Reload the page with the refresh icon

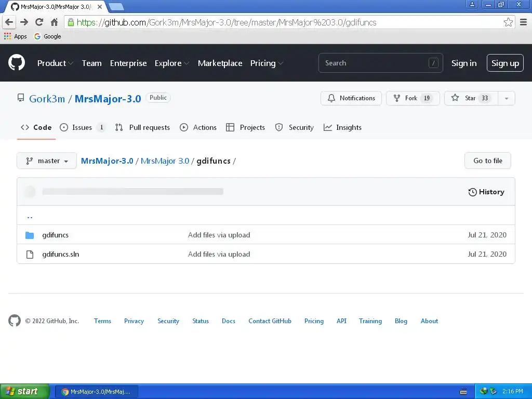pyautogui.click(x=39, y=22)
